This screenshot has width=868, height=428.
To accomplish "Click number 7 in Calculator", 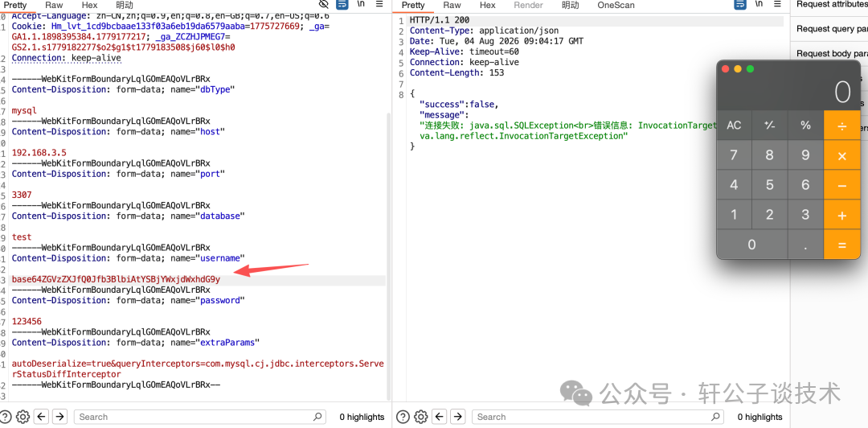I will 734,155.
